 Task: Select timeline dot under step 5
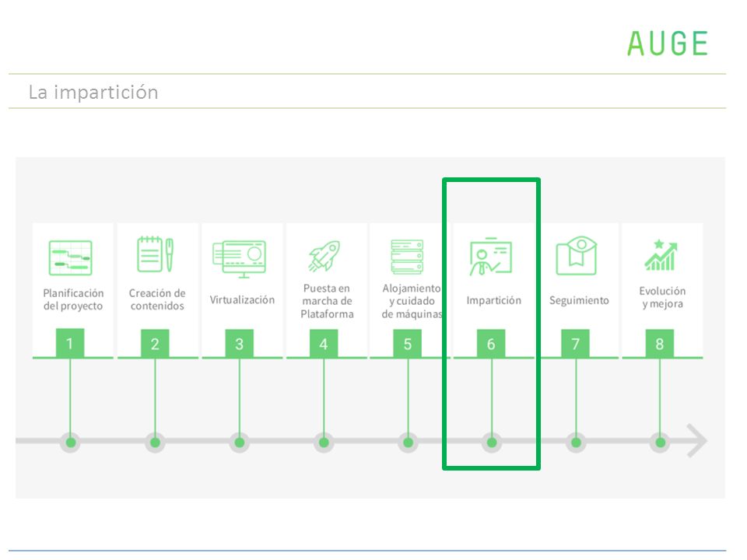tap(408, 443)
